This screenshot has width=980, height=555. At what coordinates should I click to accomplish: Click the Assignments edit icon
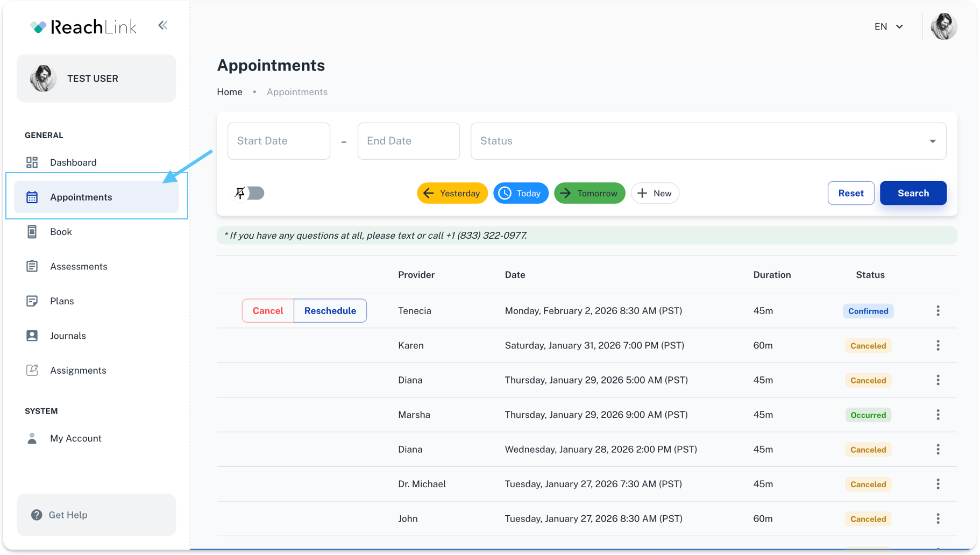32,371
